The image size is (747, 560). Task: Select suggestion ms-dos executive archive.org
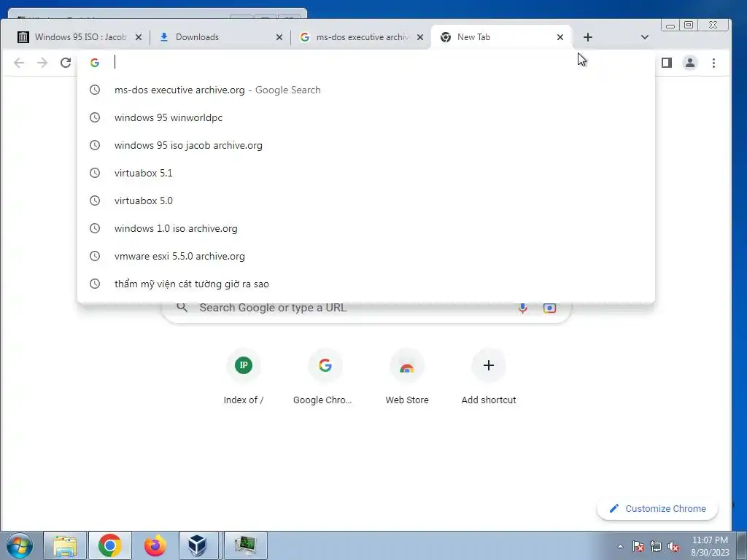(x=366, y=90)
